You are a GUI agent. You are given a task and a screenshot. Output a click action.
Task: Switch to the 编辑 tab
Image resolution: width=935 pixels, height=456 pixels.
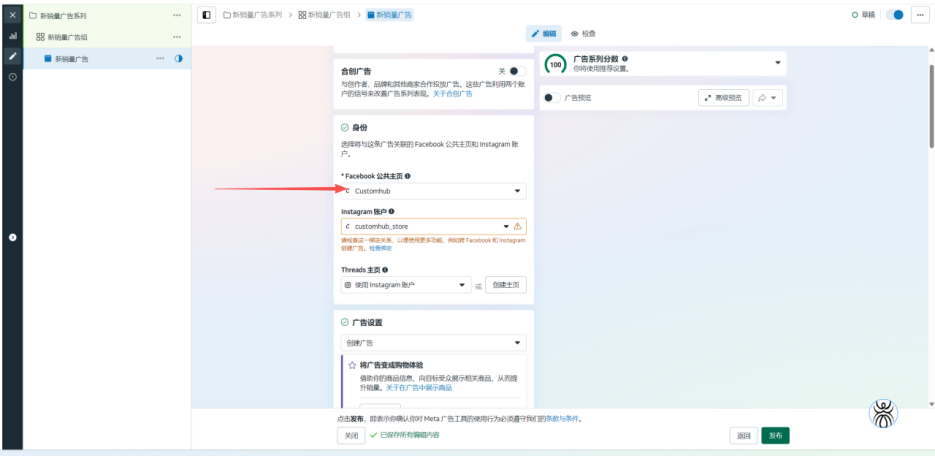544,33
